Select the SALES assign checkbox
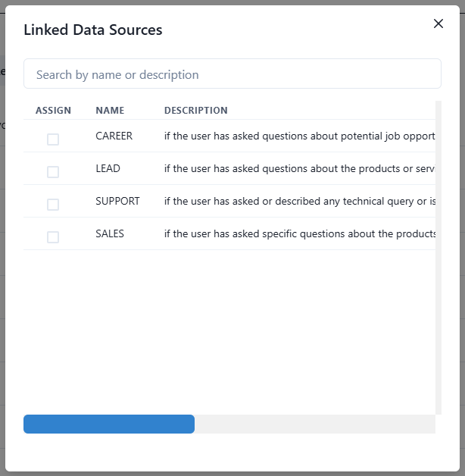 click(x=53, y=237)
